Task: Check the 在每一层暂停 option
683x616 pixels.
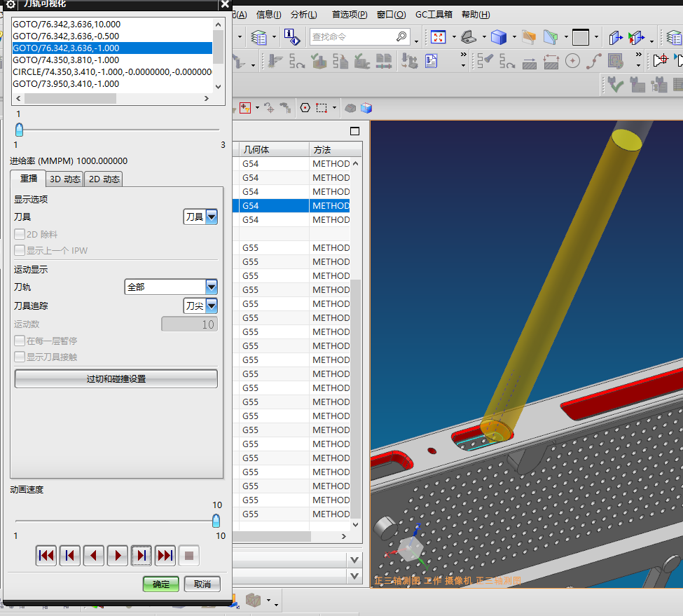Action: pyautogui.click(x=20, y=341)
